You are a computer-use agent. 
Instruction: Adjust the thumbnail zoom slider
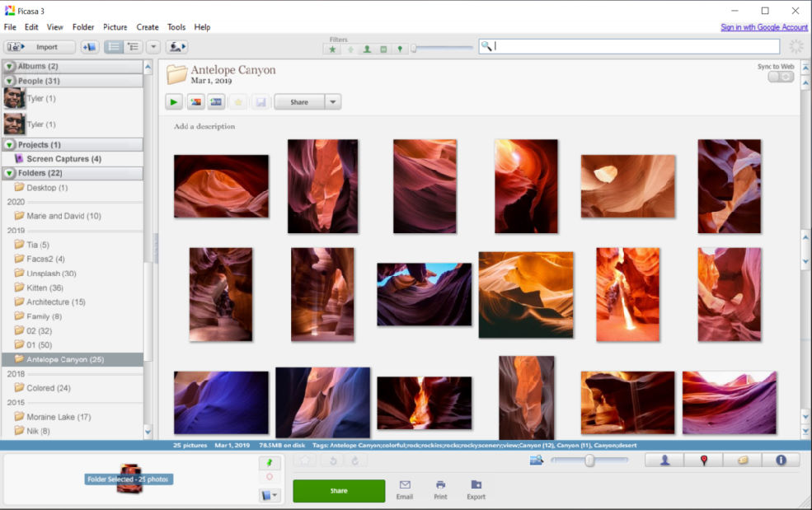click(x=589, y=461)
